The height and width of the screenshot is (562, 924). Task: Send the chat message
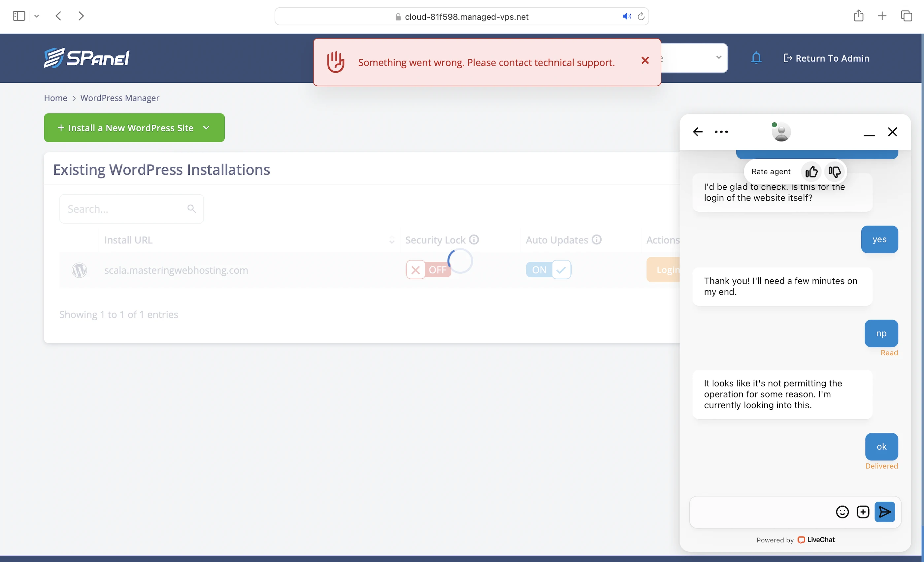pos(885,512)
